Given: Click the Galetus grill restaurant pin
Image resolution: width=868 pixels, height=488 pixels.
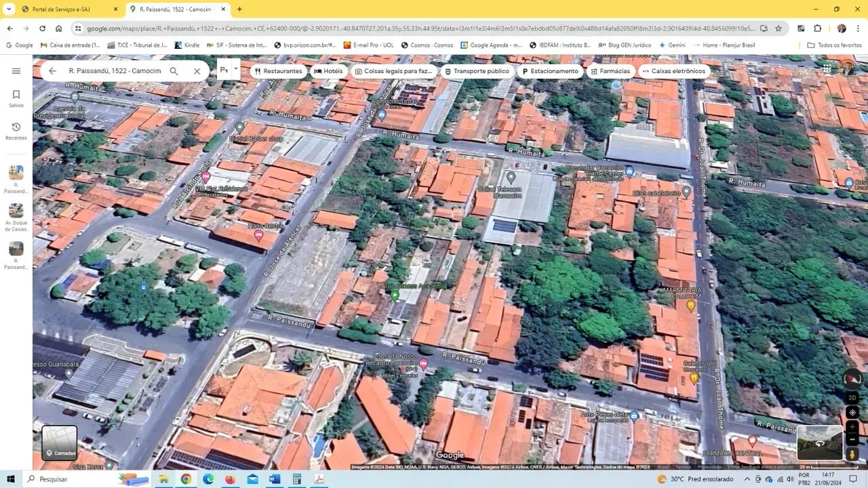Looking at the screenshot, I should click(x=694, y=378).
